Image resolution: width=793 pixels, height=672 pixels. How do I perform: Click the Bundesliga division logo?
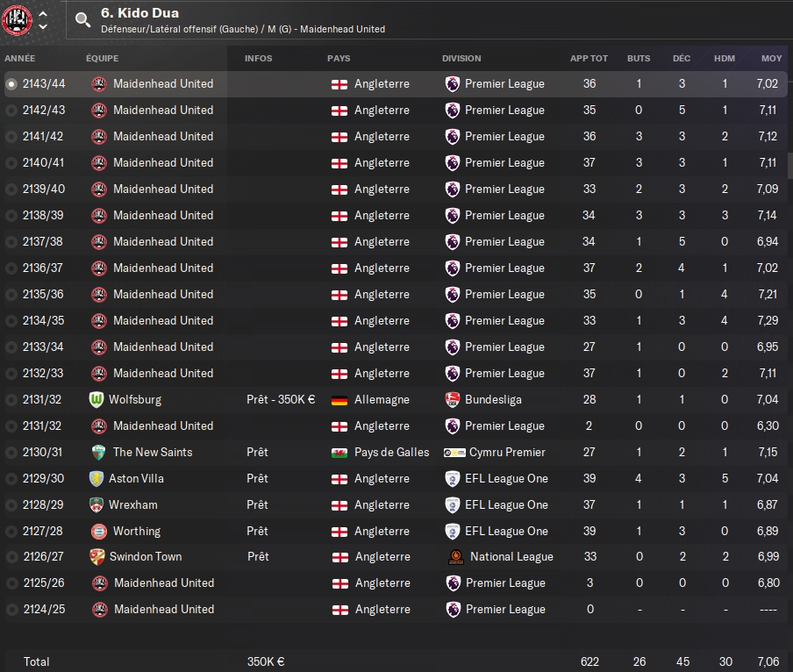pos(452,399)
